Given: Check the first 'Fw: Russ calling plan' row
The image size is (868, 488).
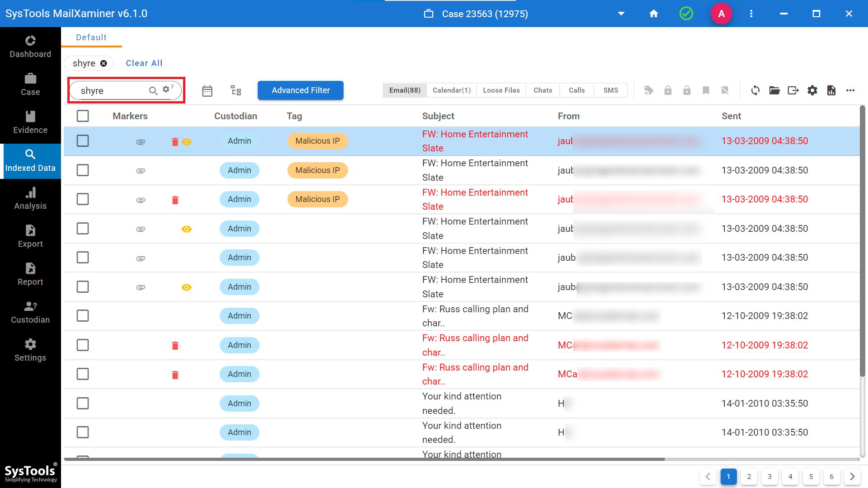Looking at the screenshot, I should pos(83,316).
